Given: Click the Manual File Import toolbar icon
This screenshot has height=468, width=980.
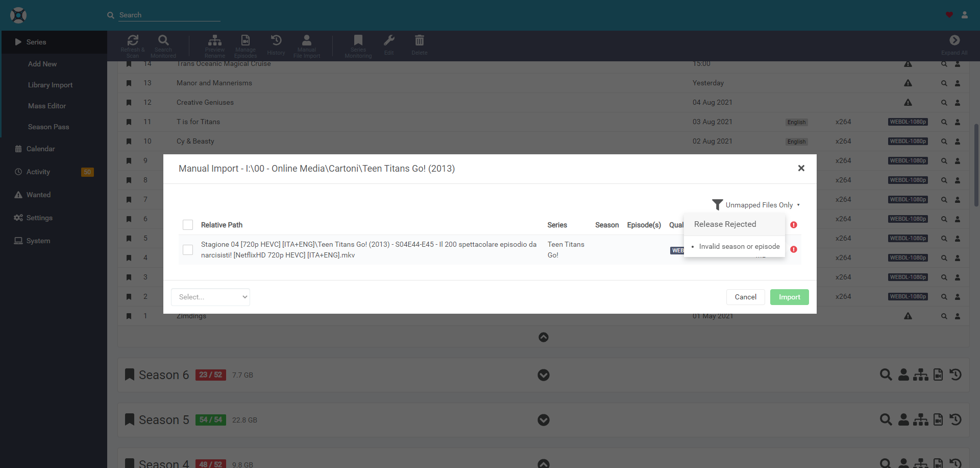Looking at the screenshot, I should 306,45.
